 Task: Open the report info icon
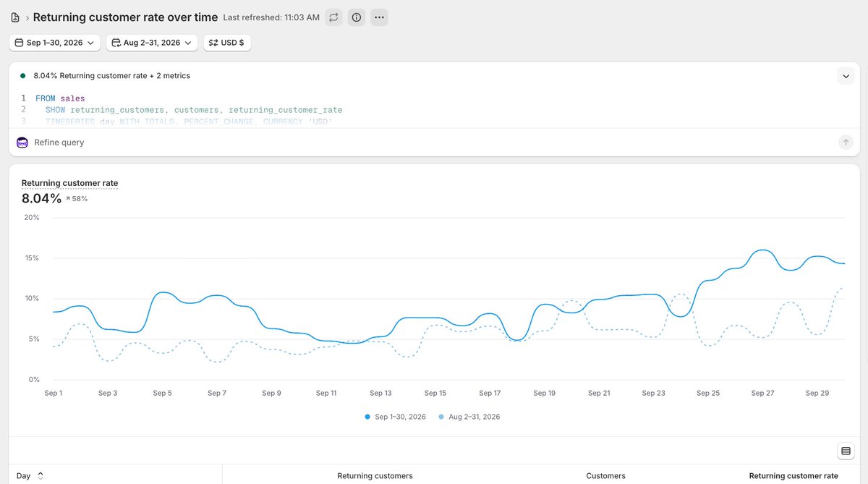[x=356, y=17]
